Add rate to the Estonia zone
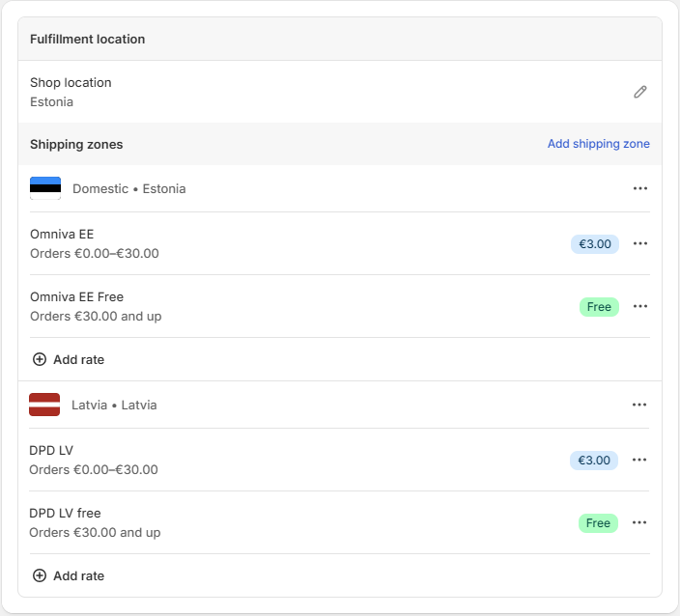The width and height of the screenshot is (680, 616). coord(69,359)
